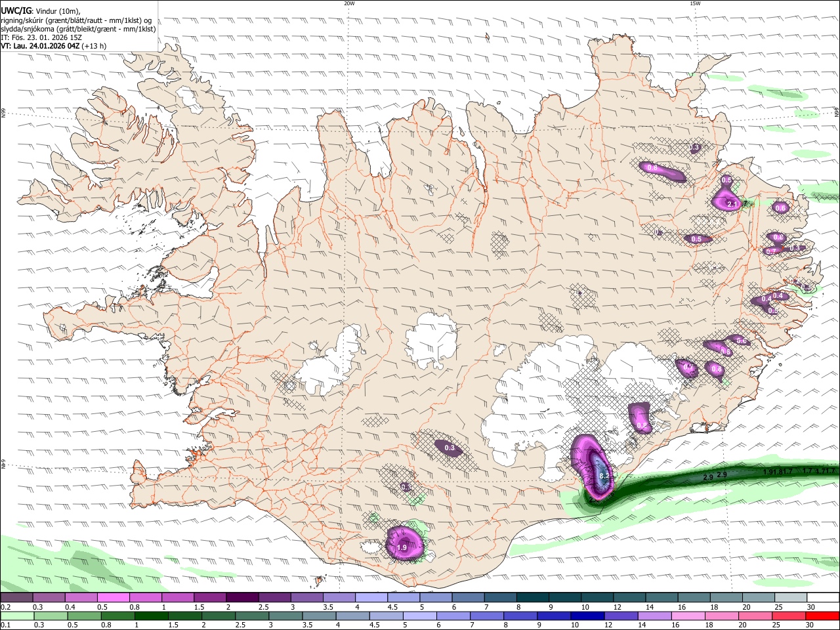The height and width of the screenshot is (630, 840).
Task: Pick top legend swatch between 4 and 4.5
Action: click(x=371, y=597)
